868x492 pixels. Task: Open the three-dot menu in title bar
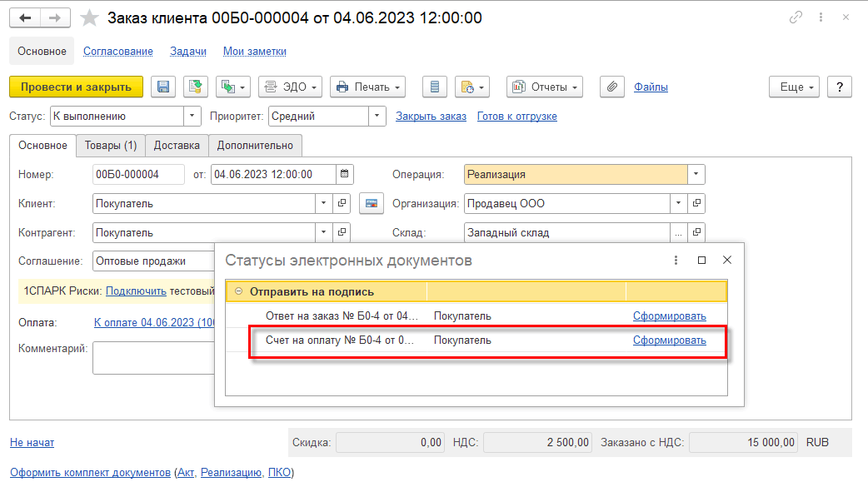coord(821,17)
